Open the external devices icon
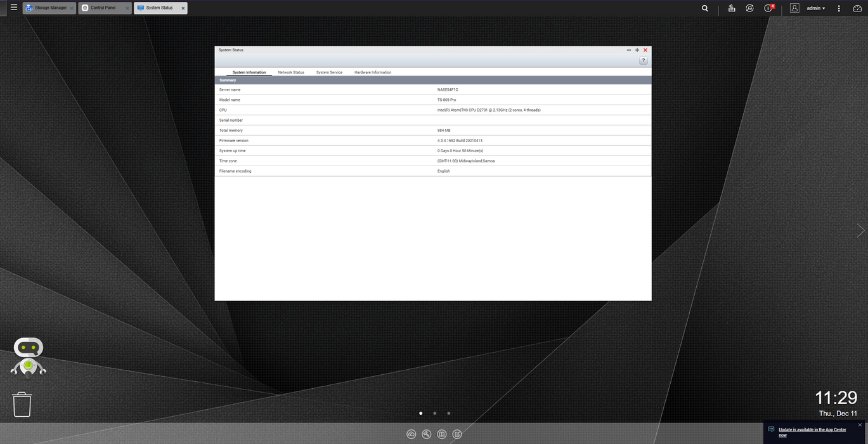The image size is (868, 444). pos(750,8)
